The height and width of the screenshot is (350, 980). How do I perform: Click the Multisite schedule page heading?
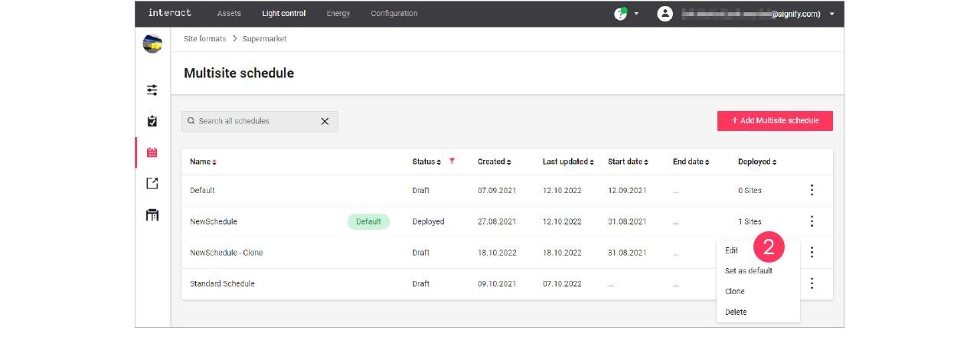click(239, 74)
